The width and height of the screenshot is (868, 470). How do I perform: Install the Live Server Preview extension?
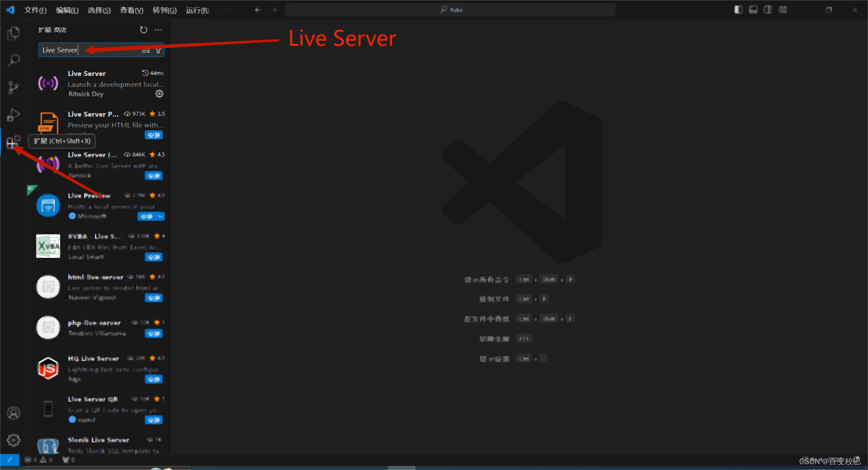click(x=154, y=135)
